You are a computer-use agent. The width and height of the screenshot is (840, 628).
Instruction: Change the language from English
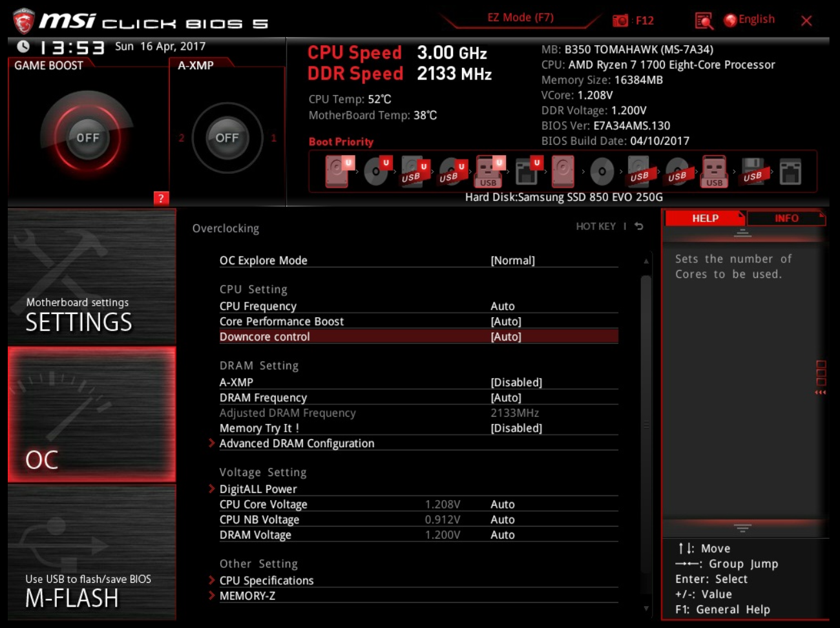[x=757, y=19]
